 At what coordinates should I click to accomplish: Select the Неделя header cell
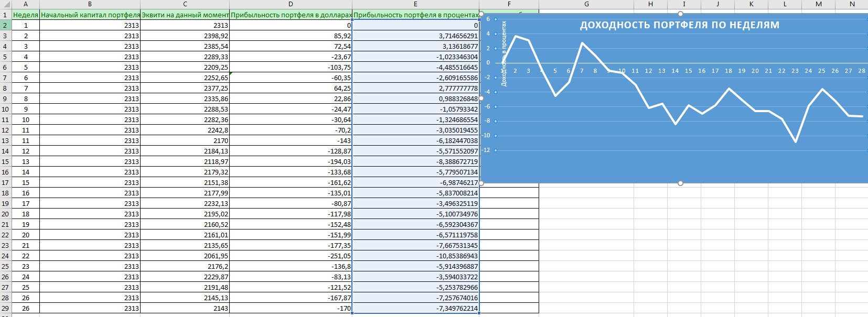(25, 15)
